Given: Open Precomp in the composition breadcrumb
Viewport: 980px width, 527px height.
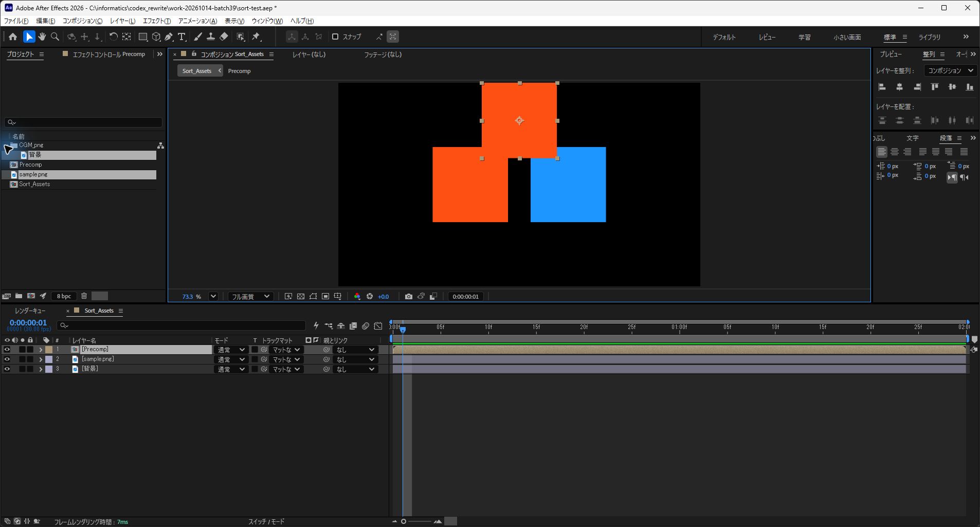Looking at the screenshot, I should pos(239,71).
